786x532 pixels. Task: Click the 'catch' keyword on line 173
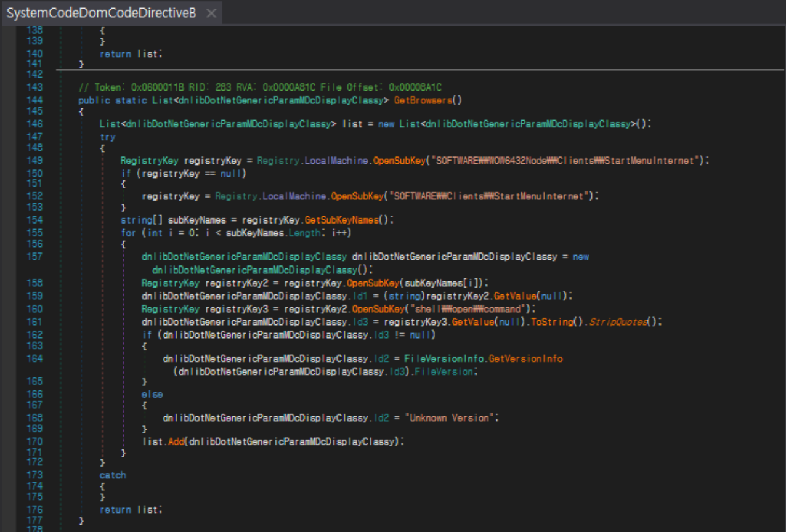pos(113,475)
